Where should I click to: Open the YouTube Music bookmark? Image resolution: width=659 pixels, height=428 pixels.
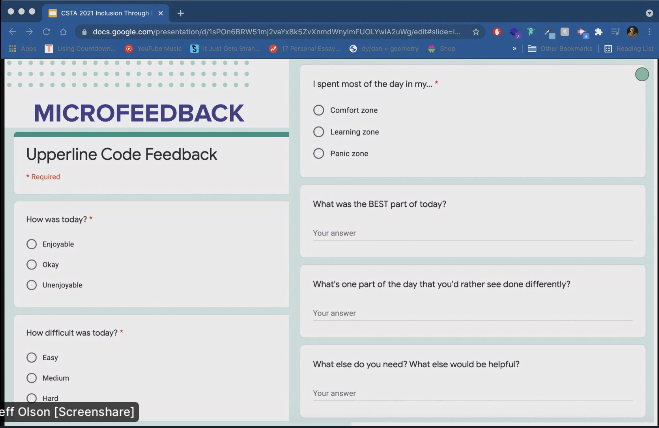coord(153,49)
